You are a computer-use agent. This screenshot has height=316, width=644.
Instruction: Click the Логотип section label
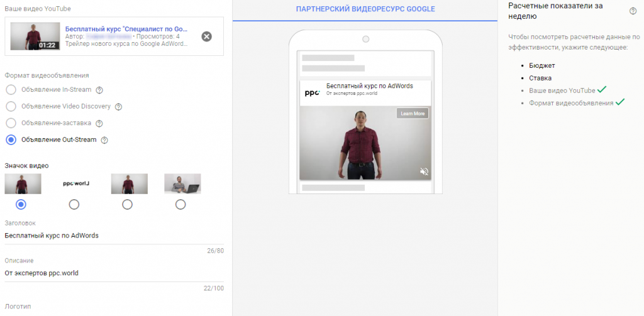[x=18, y=307]
